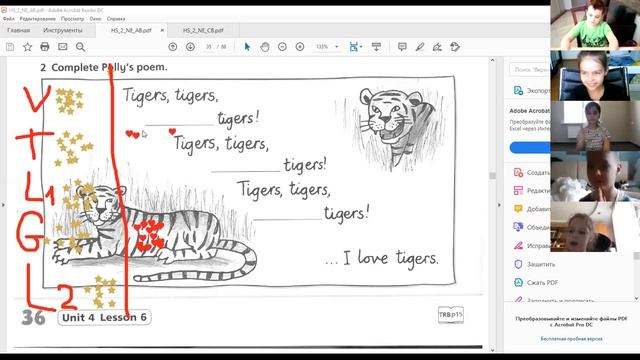Open the Редактирование menu
The height and width of the screenshot is (360, 640).
click(x=38, y=19)
